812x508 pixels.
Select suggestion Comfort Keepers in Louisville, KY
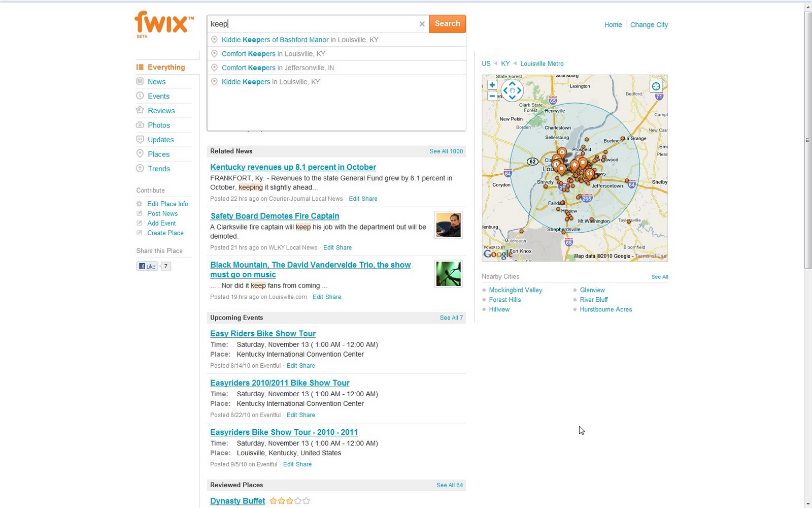point(336,54)
